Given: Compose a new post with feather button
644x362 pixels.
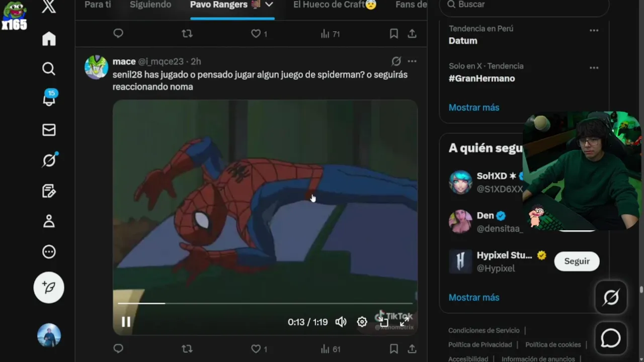Looking at the screenshot, I should pyautogui.click(x=49, y=288).
